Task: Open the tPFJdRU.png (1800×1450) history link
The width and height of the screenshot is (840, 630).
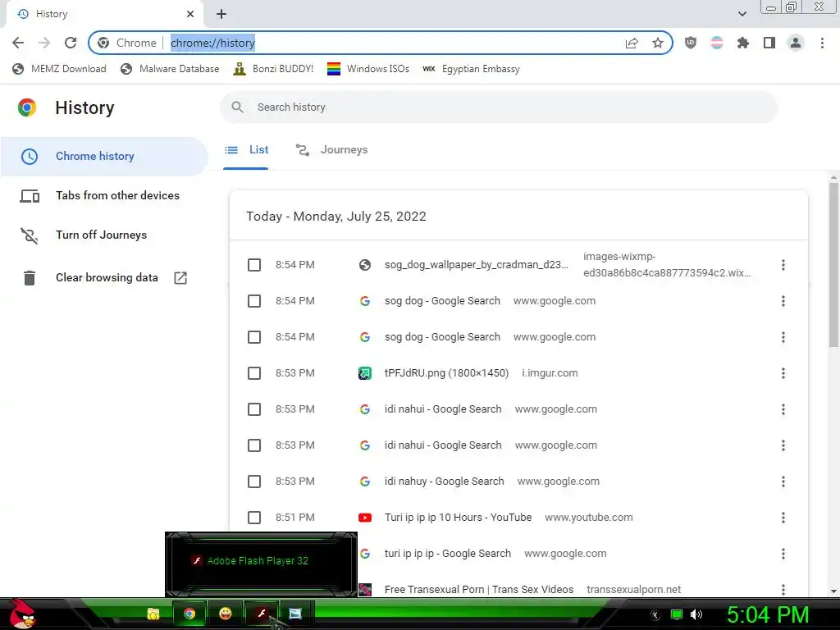Action: click(x=447, y=373)
